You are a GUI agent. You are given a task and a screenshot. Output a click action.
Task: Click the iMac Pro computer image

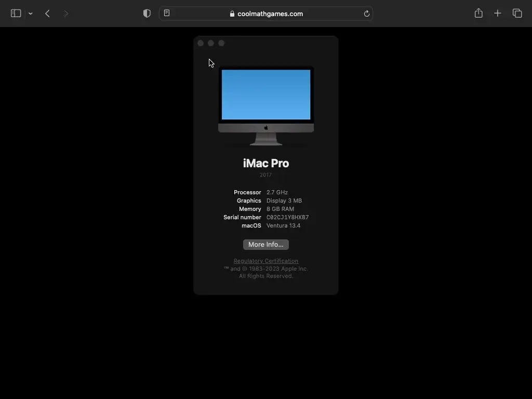(266, 106)
